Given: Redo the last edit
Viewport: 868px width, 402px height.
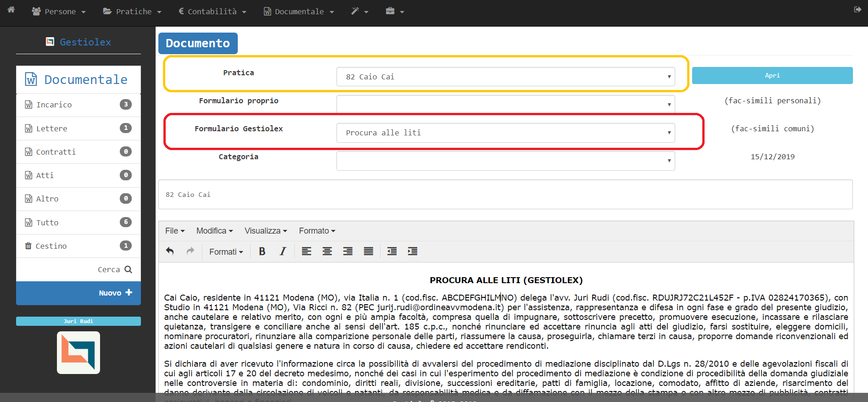Looking at the screenshot, I should click(x=190, y=251).
